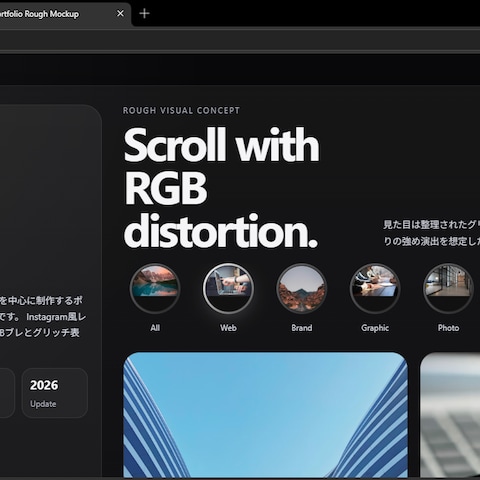Click the Graphic filter label
This screenshot has width=480, height=480.
tap(375, 328)
